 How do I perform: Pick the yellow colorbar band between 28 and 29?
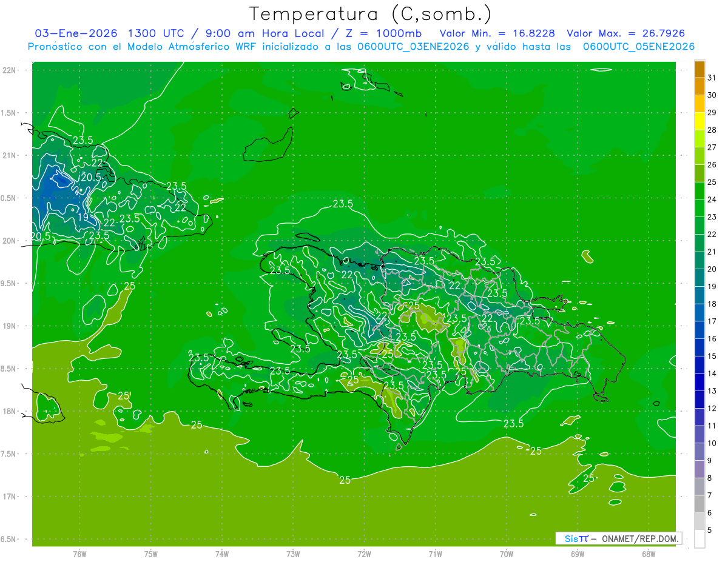click(x=699, y=121)
